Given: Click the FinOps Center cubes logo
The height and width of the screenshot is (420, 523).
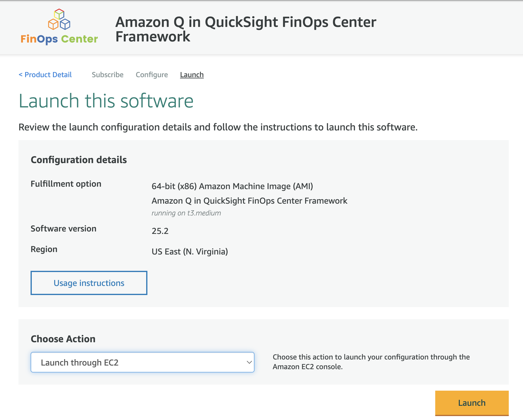Looking at the screenshot, I should 59,19.
